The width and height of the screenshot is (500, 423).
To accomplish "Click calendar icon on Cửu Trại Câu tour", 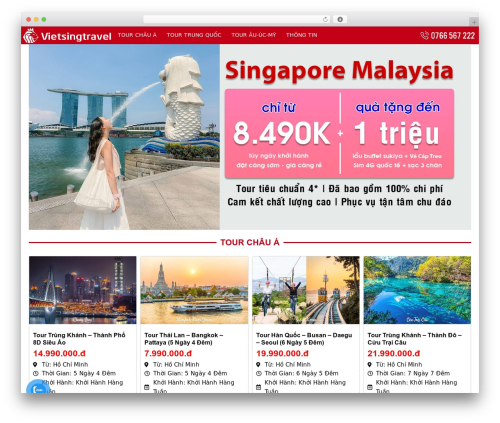I will (370, 387).
